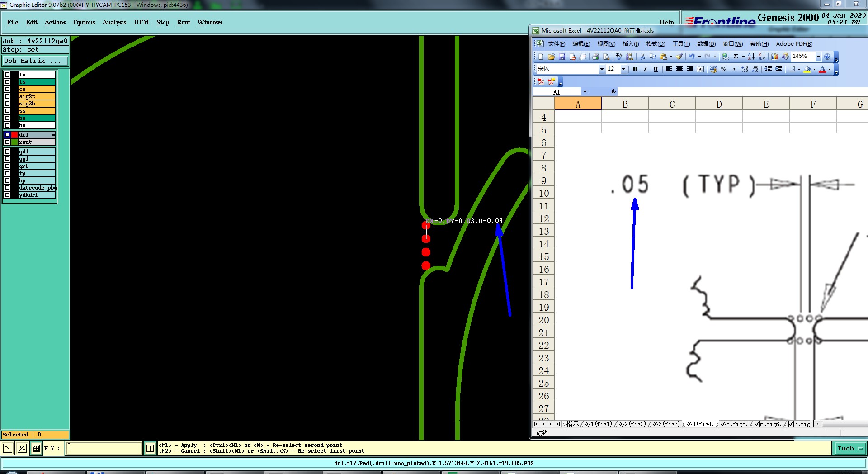
Task: Open Excel 格式(O) menu
Action: pos(656,44)
